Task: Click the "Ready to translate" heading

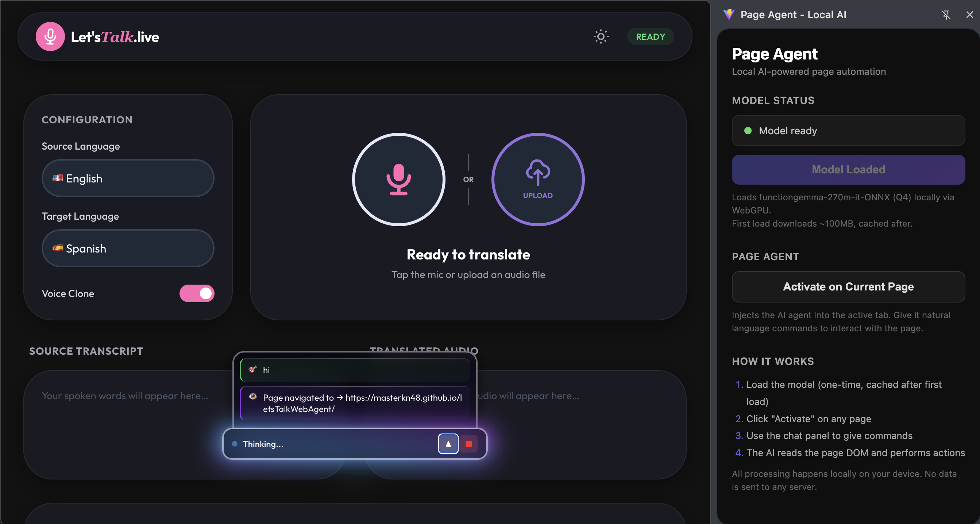Action: pos(468,255)
